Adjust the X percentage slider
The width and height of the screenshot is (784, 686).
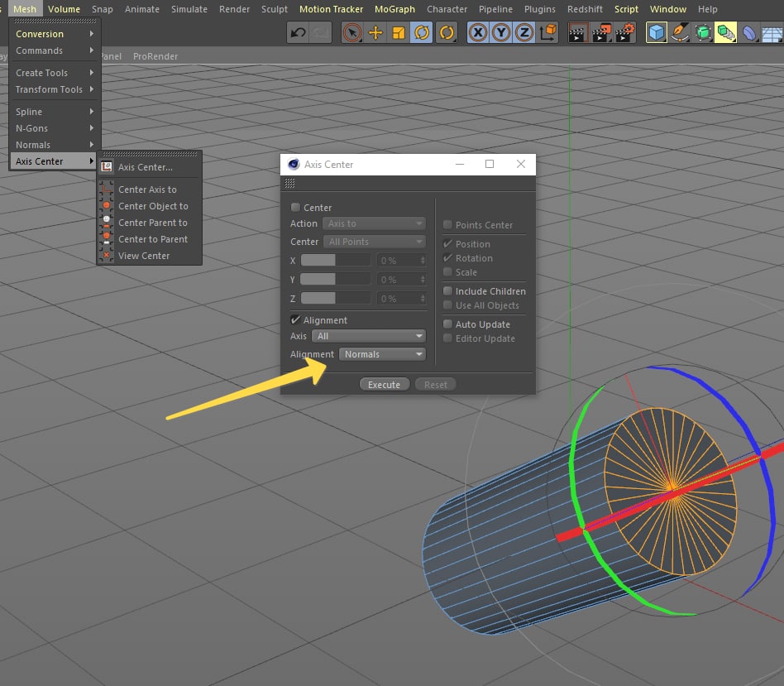336,260
